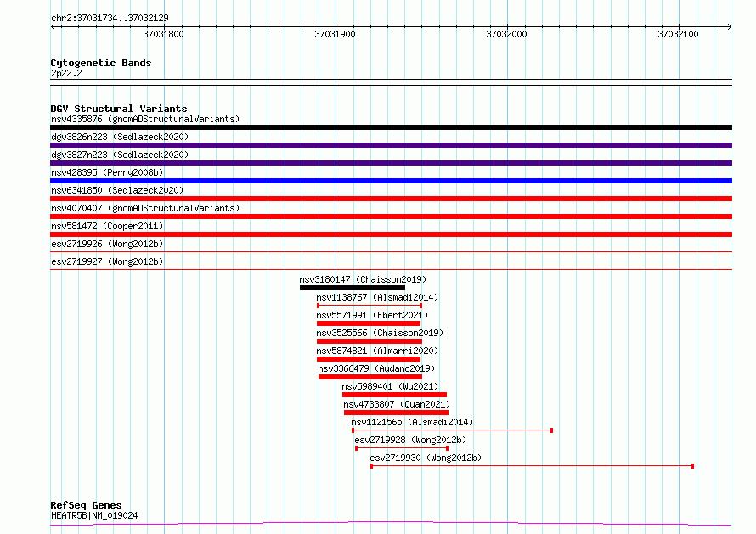Open the nsv6341850 Sedlazeck2020 variant label
The image size is (756, 534).
point(116,190)
